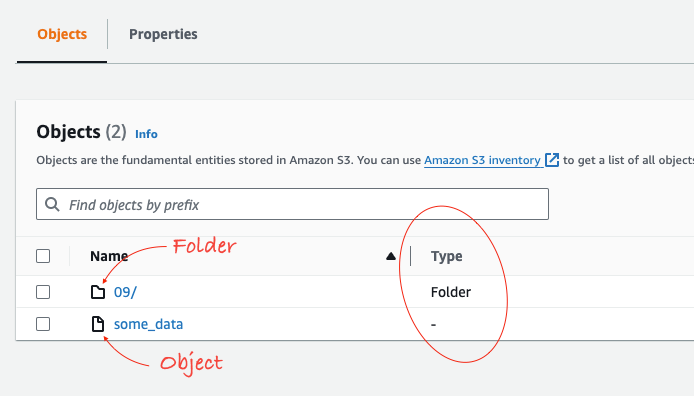Select the checkbox for some_data object
694x396 pixels.
point(43,324)
